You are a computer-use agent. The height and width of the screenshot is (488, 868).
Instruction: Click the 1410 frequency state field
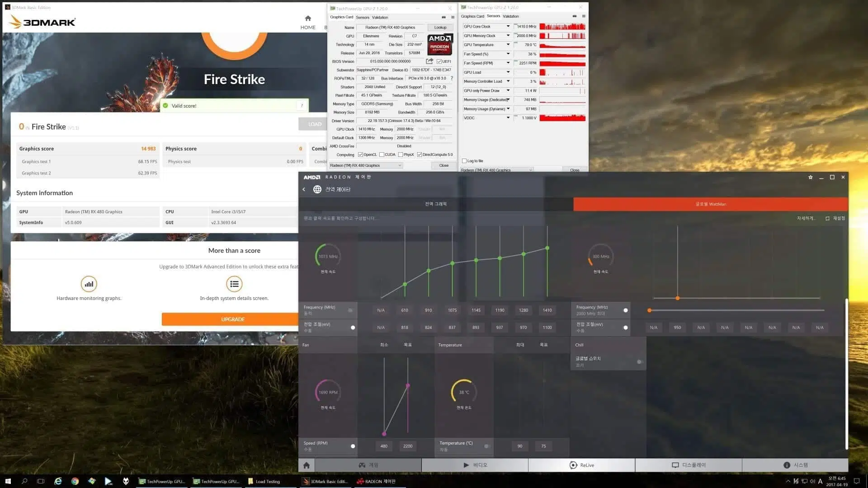[x=547, y=310]
